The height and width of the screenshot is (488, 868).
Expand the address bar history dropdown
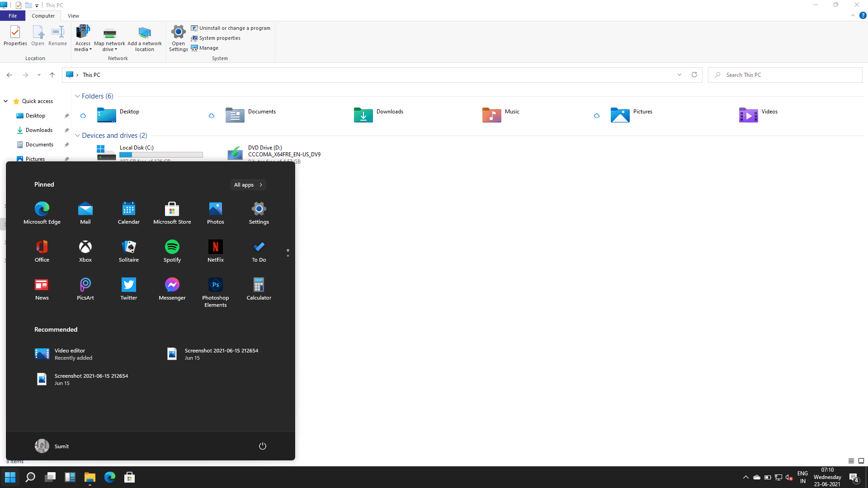(679, 75)
